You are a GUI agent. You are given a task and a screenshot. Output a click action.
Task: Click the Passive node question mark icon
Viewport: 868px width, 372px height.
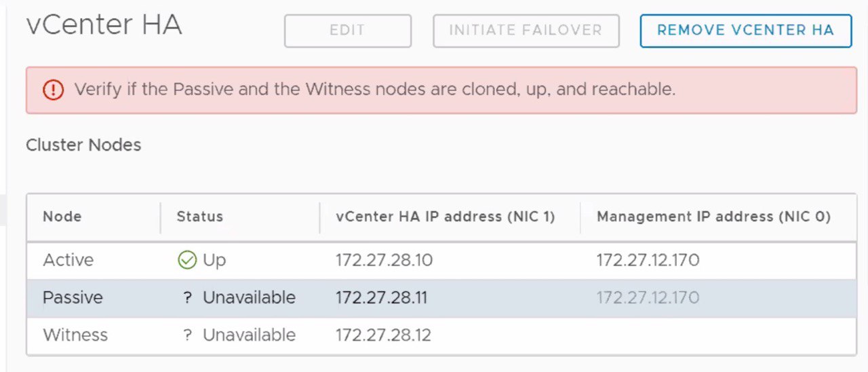tap(188, 298)
